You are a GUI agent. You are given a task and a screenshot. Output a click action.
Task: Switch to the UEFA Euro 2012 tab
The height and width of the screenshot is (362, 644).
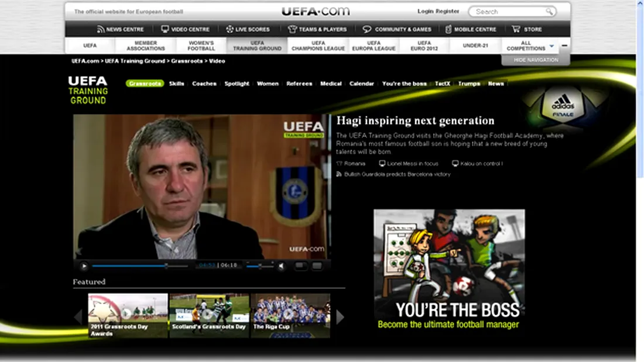click(424, 46)
